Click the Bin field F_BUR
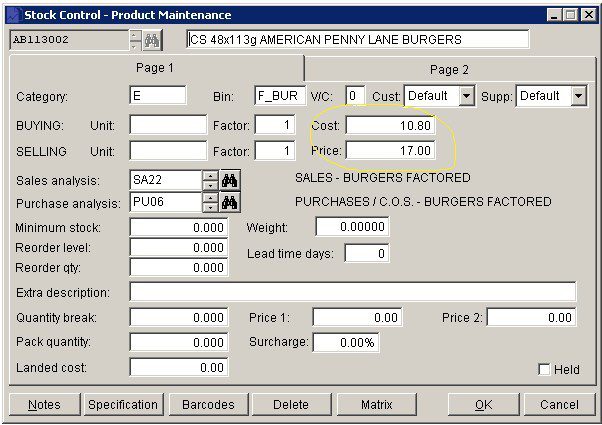Screen dimensions: 602x425 (280, 96)
